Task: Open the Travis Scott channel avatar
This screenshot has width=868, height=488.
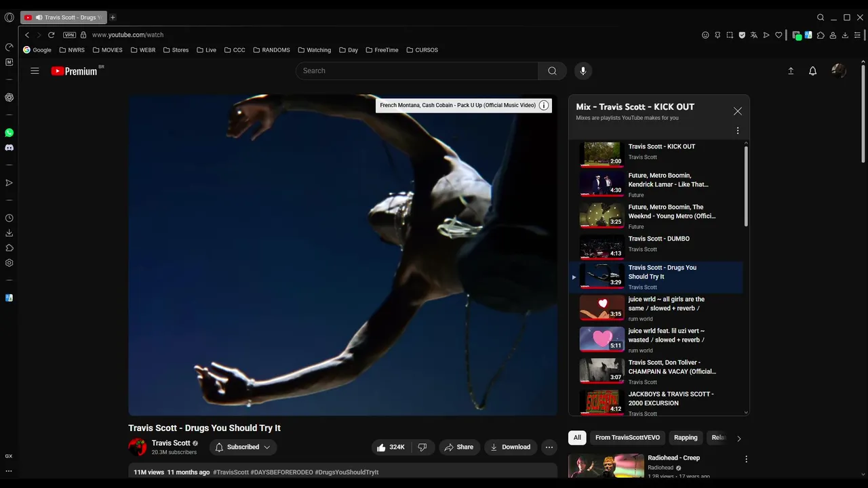Action: (138, 447)
